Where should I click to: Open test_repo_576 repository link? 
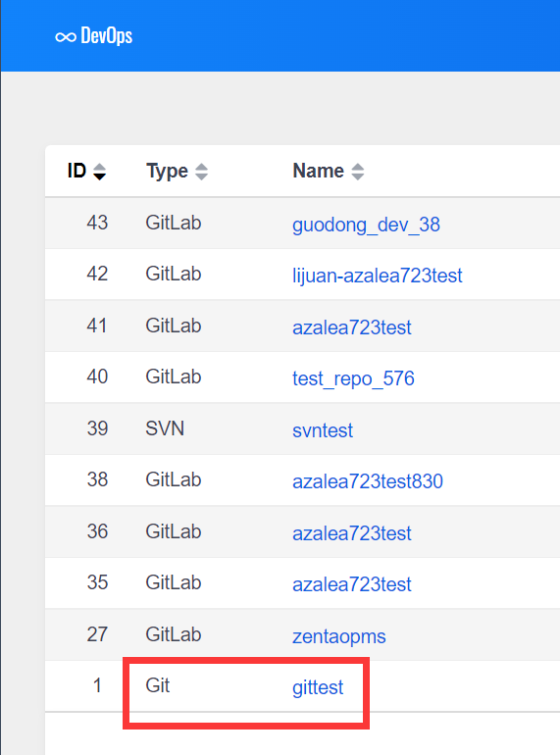353,378
